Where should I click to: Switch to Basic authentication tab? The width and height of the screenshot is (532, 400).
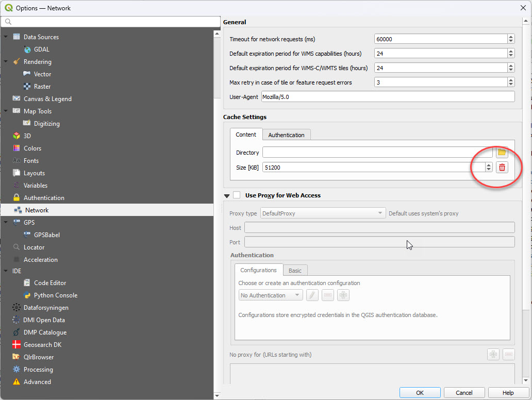click(x=295, y=271)
